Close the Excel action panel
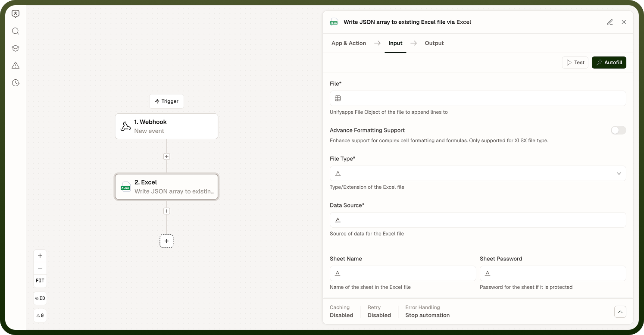 coord(624,22)
